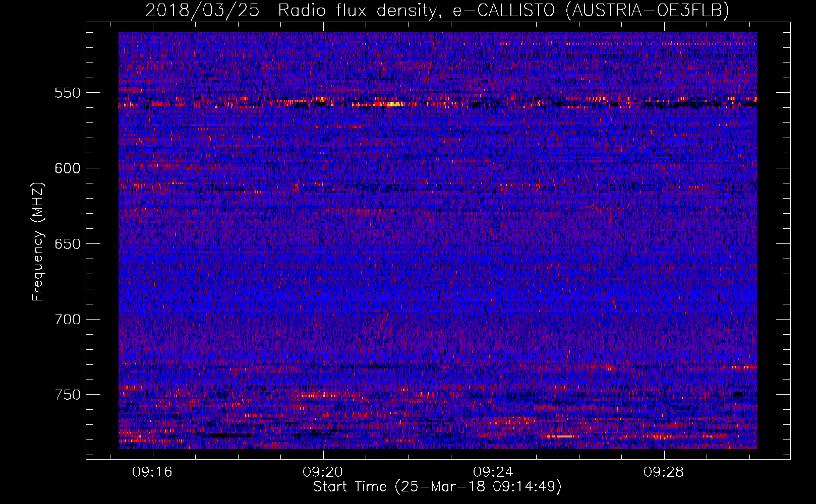Click the 'Frequency (MHZ)' axis label
The image size is (816, 504).
38,242
